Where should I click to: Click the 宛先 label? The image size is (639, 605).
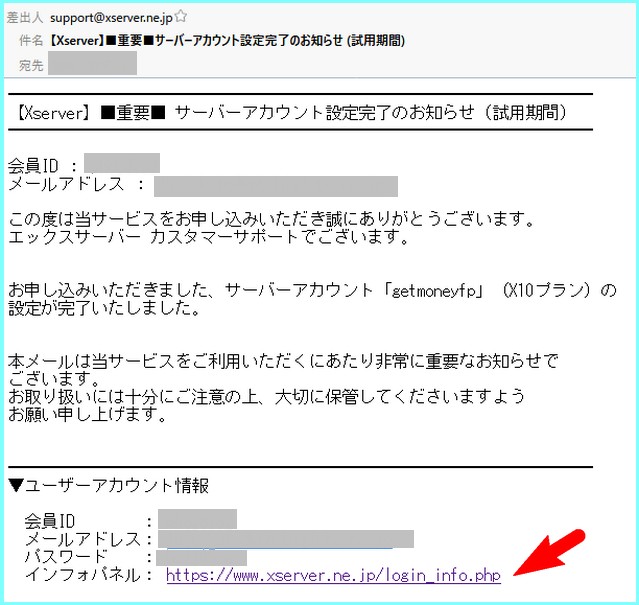(31, 65)
